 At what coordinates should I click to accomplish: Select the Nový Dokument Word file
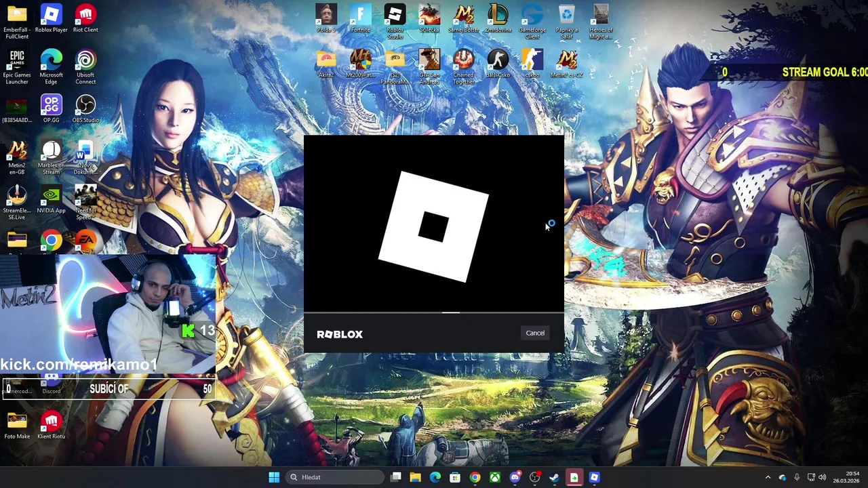tap(85, 158)
